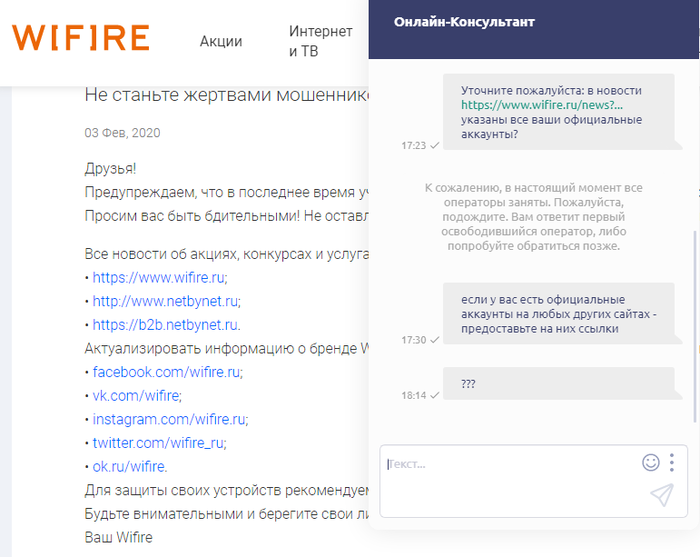Open the facebook.com/wifire.ru link

[x=166, y=372]
